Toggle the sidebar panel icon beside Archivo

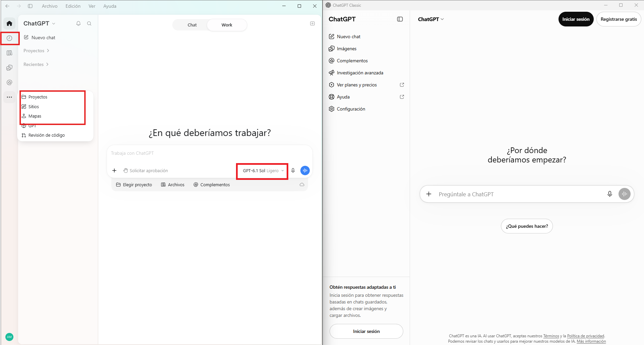(30, 6)
